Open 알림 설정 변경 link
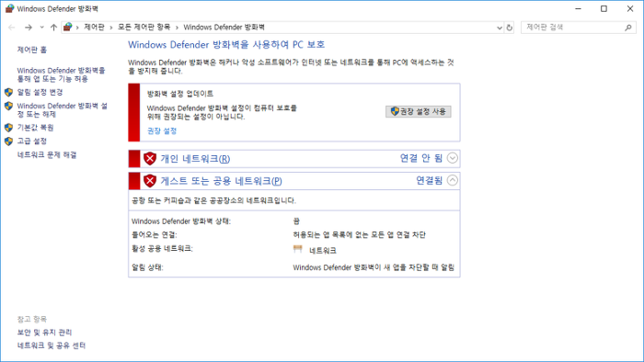The width and height of the screenshot is (644, 362). 40,92
